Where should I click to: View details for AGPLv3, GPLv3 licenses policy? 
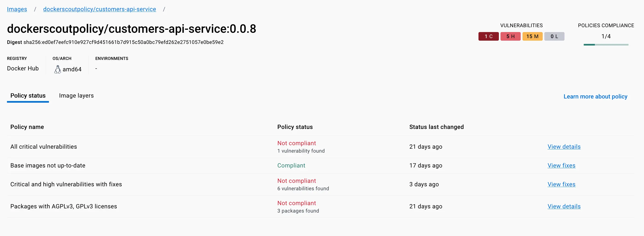pos(564,206)
